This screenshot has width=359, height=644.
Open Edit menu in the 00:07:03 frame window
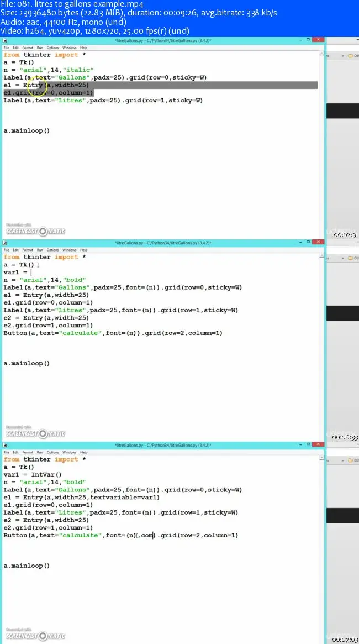click(15, 452)
